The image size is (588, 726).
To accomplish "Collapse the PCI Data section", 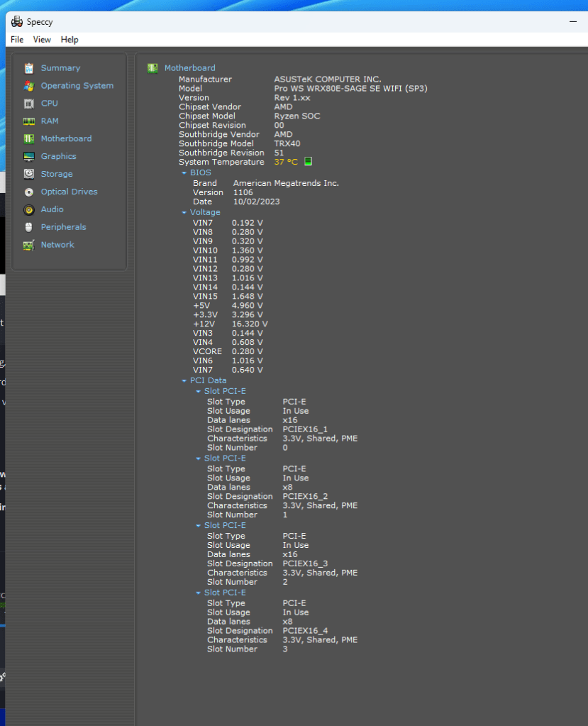I will click(x=184, y=380).
